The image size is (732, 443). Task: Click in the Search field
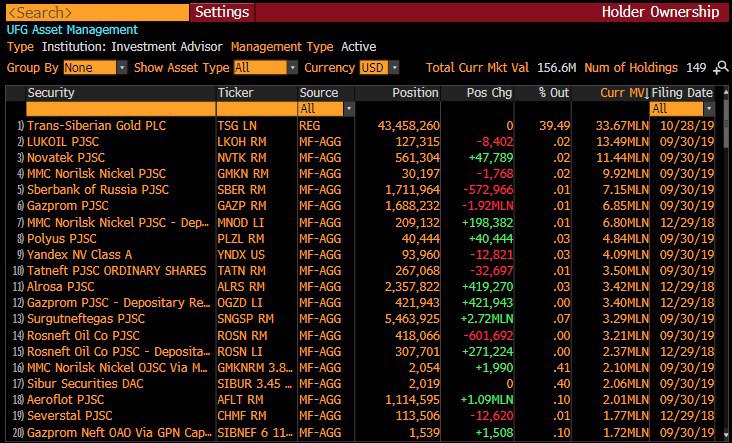pos(97,12)
